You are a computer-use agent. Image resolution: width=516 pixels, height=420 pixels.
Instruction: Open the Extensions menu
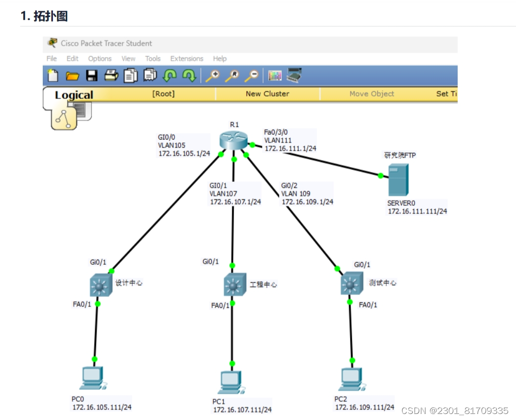(187, 58)
